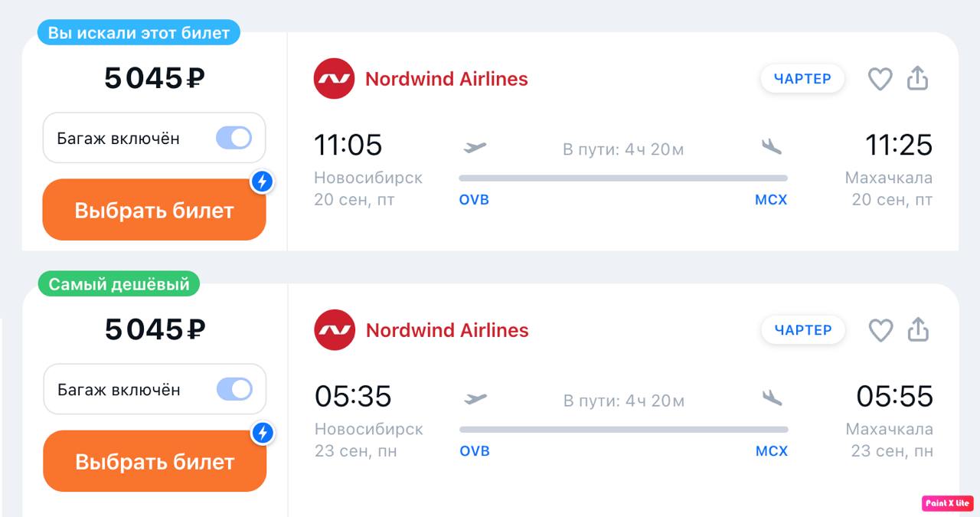The width and height of the screenshot is (980, 517).
Task: Click the lightning badge on first ticket button
Action: click(x=263, y=182)
